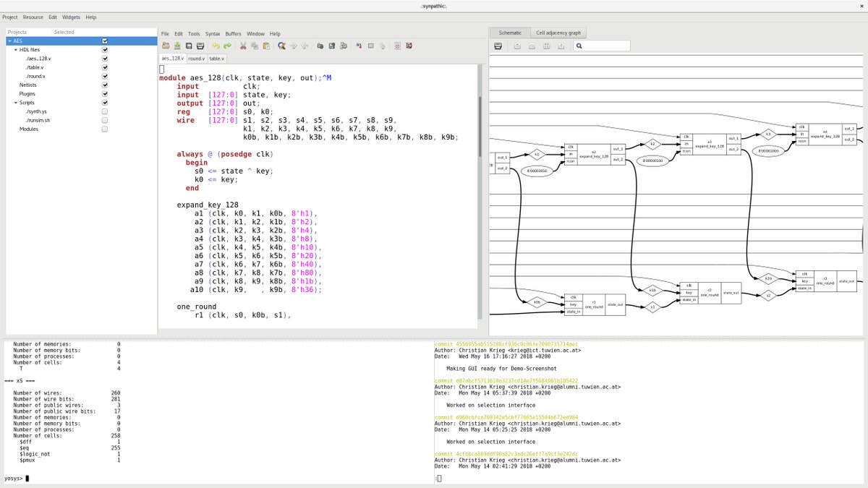Image resolution: width=868 pixels, height=488 pixels.
Task: Click the Undo arrow in editor toolbar
Action: point(215,46)
